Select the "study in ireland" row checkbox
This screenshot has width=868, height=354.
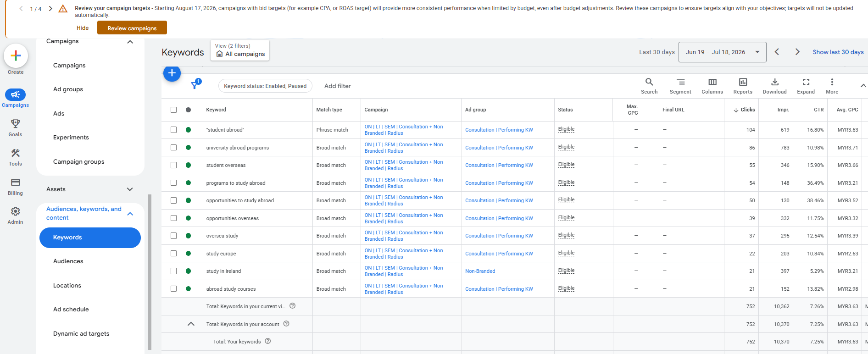(173, 271)
